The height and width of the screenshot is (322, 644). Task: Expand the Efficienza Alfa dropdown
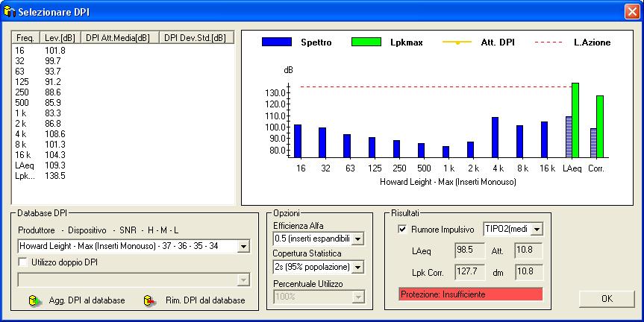click(x=357, y=239)
